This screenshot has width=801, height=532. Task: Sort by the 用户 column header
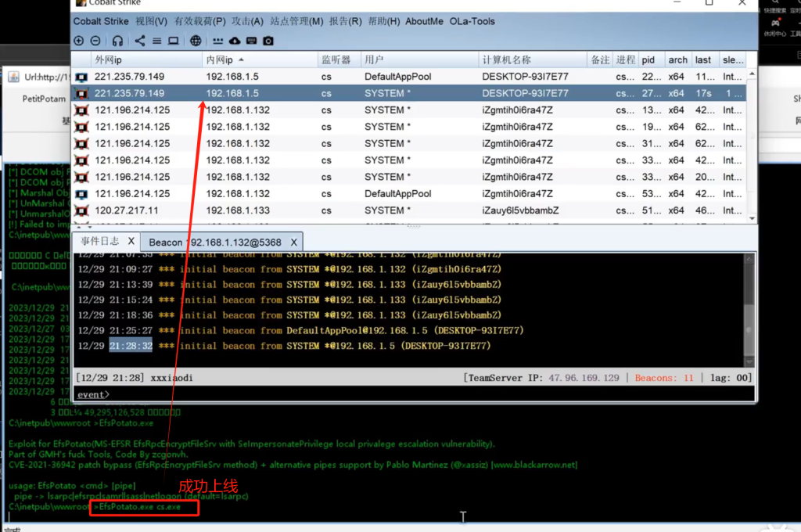(x=419, y=59)
